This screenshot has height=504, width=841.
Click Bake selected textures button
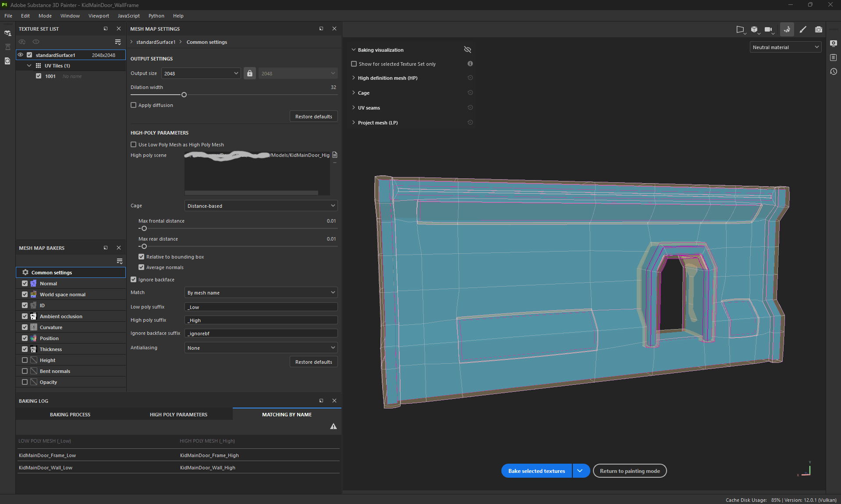[536, 471]
